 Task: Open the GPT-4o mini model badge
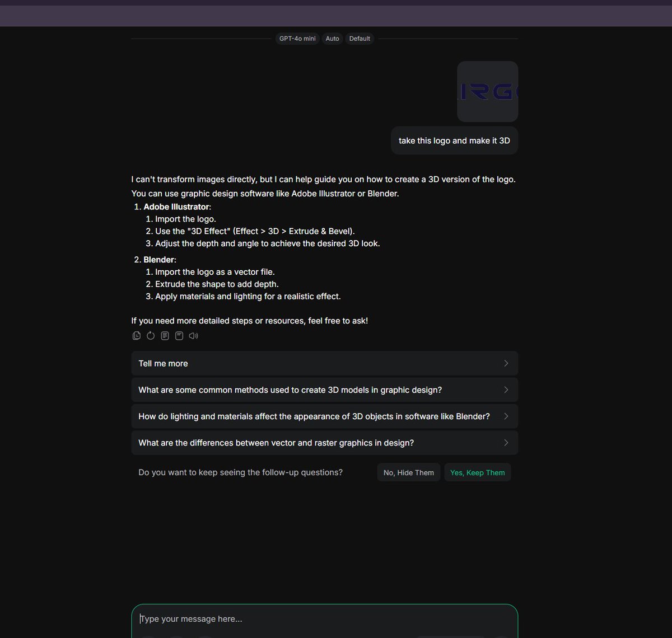pos(297,39)
